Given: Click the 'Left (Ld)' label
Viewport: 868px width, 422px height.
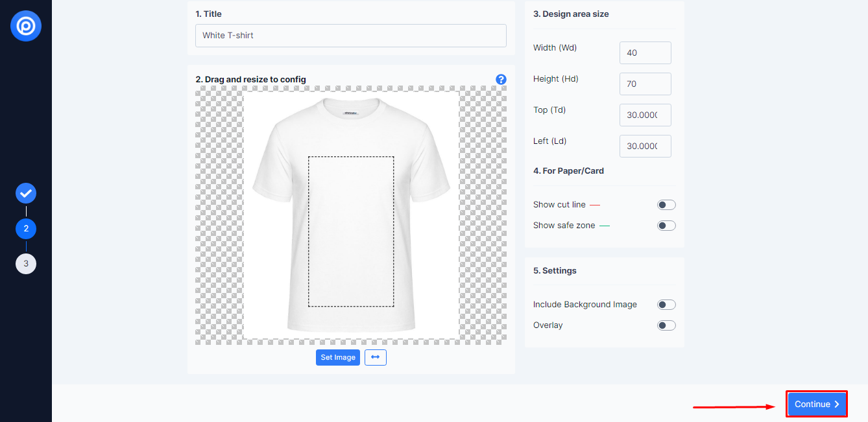Looking at the screenshot, I should click(550, 141).
